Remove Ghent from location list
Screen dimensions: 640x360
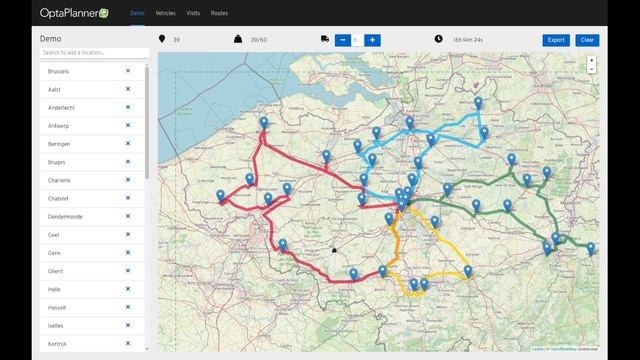click(128, 271)
